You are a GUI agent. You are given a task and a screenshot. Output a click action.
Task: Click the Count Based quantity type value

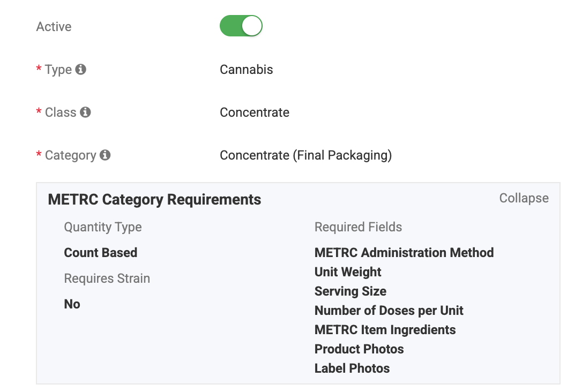101,253
